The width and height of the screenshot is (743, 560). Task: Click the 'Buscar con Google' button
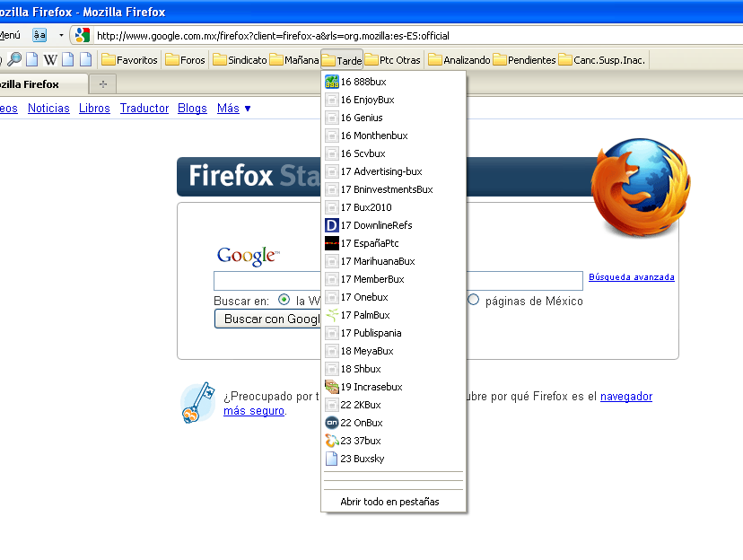(267, 319)
